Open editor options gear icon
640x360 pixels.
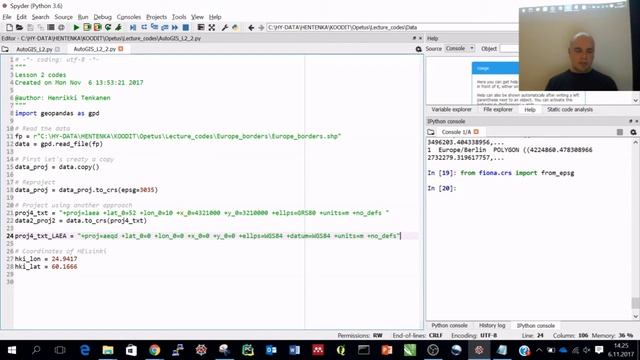(418, 49)
